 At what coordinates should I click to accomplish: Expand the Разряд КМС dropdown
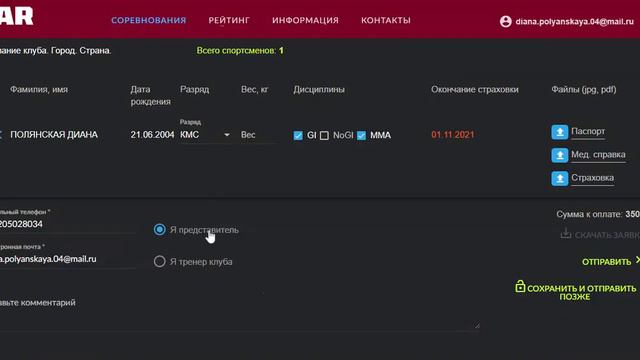(205, 135)
